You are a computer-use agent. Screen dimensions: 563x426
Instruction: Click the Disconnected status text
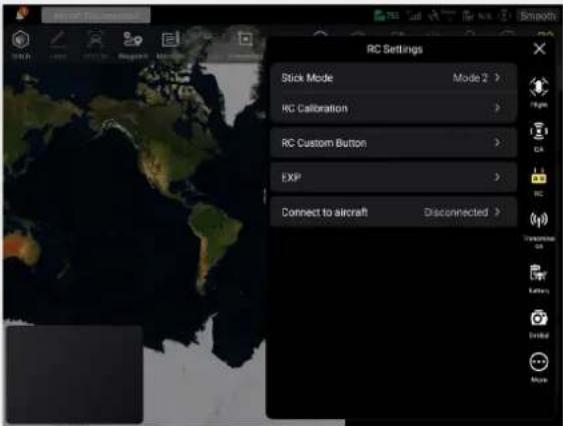(456, 212)
